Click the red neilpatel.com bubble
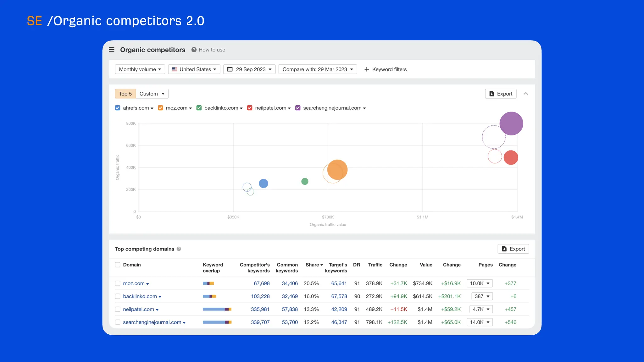The height and width of the screenshot is (362, 644). pos(511,157)
